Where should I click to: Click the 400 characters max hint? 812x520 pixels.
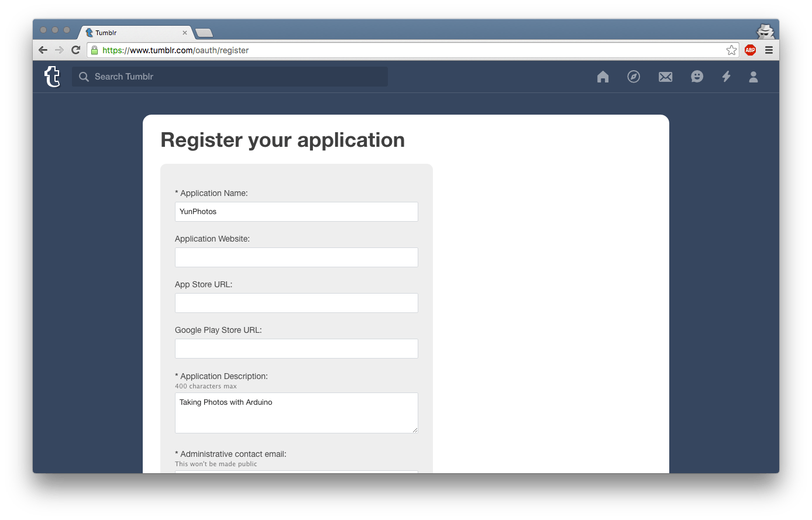coord(206,386)
